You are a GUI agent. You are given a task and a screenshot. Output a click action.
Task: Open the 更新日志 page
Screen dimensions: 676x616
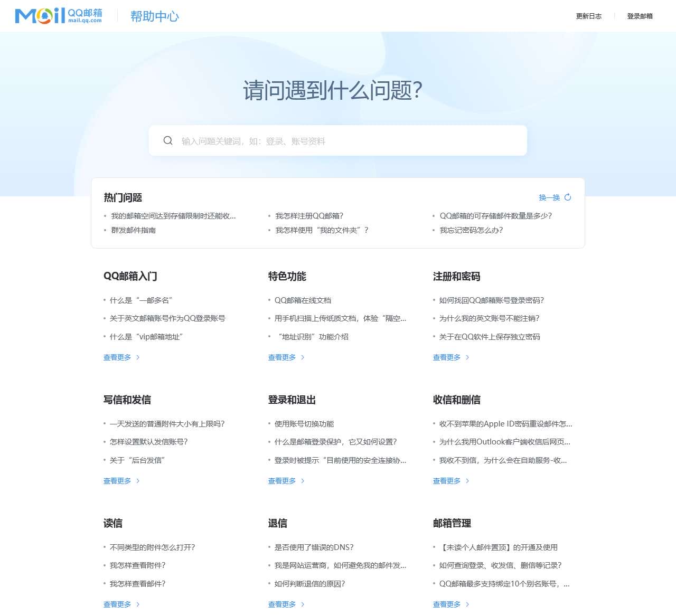coord(588,16)
